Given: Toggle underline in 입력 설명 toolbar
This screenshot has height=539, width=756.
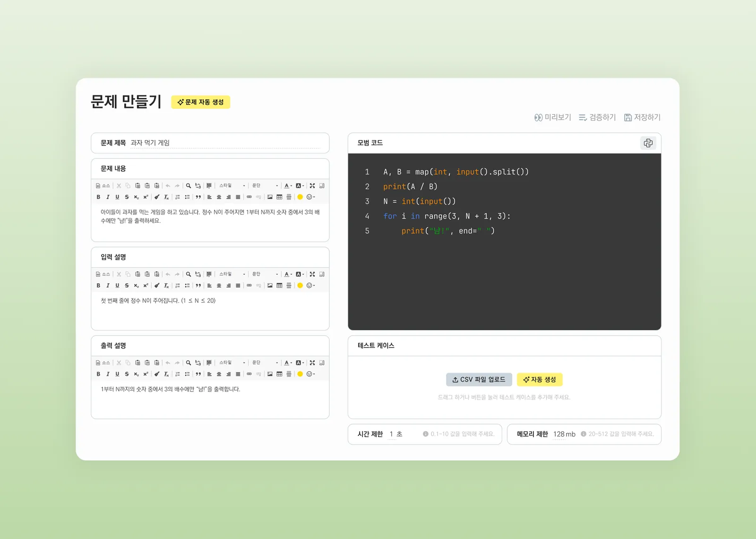Looking at the screenshot, I should (117, 286).
